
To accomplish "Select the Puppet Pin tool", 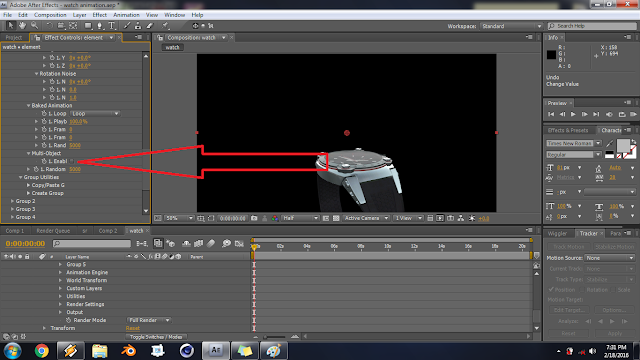I will pyautogui.click(x=165, y=26).
